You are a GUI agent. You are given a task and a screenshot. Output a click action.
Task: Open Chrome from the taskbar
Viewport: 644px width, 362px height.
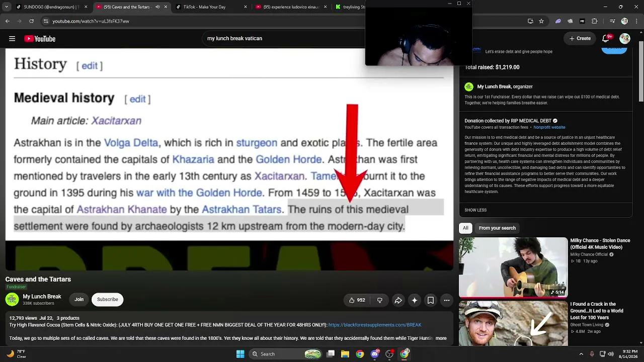tap(360, 354)
